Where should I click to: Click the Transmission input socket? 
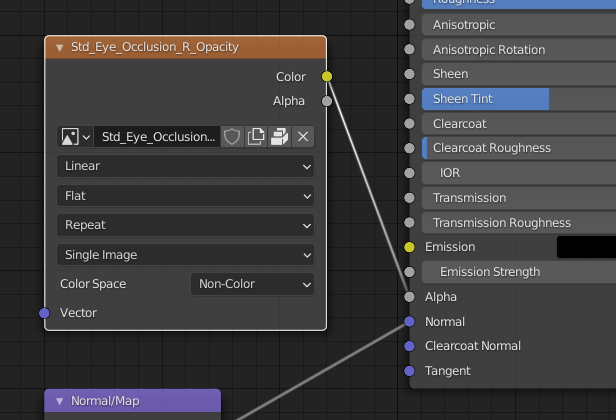click(x=409, y=198)
